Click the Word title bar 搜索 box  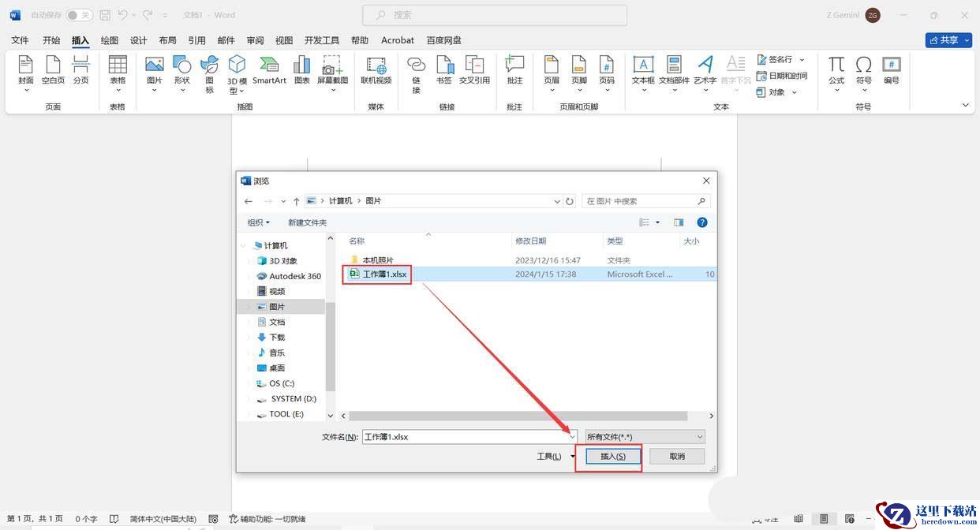click(x=495, y=15)
